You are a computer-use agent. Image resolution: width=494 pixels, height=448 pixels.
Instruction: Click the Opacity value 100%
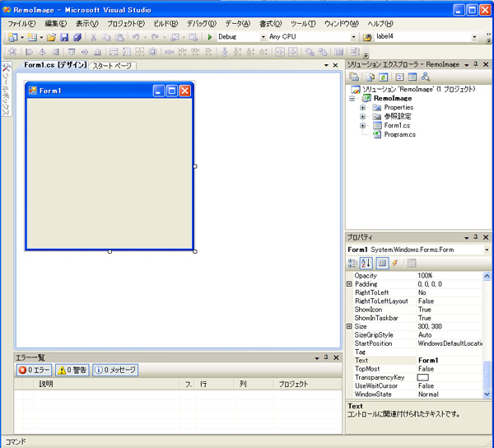(x=425, y=276)
